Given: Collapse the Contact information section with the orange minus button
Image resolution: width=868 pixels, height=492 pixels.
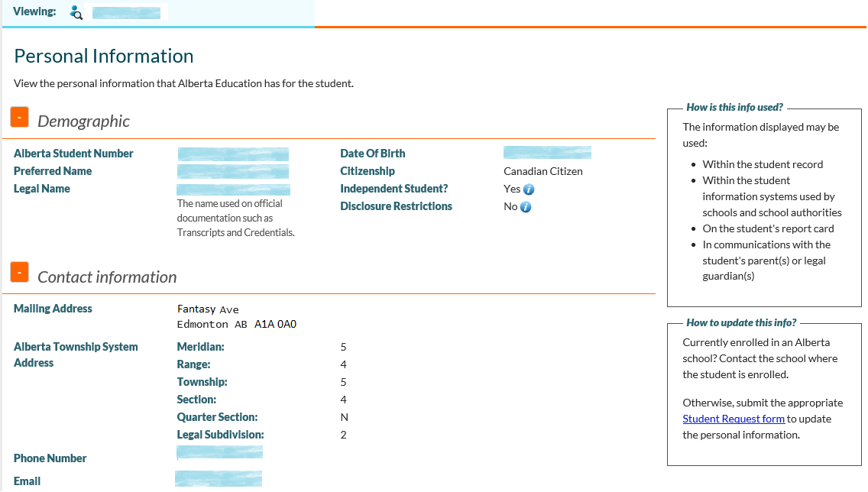Looking at the screenshot, I should point(20,272).
